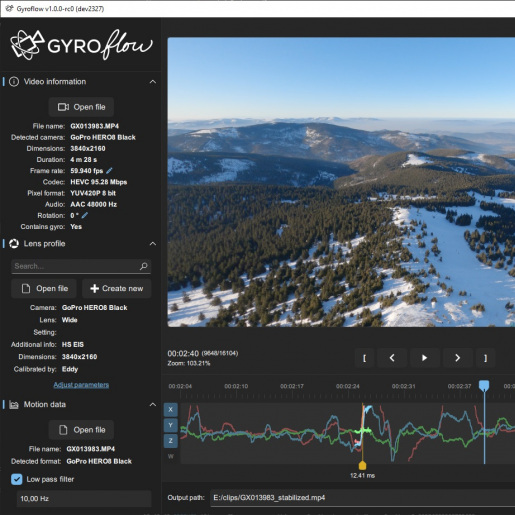Click the video preview image

[341, 182]
